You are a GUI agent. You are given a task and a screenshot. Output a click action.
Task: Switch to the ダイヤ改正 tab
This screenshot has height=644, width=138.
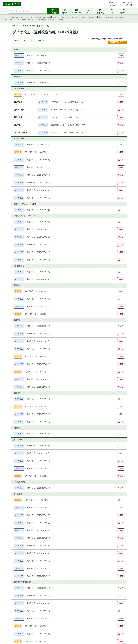[28, 40]
